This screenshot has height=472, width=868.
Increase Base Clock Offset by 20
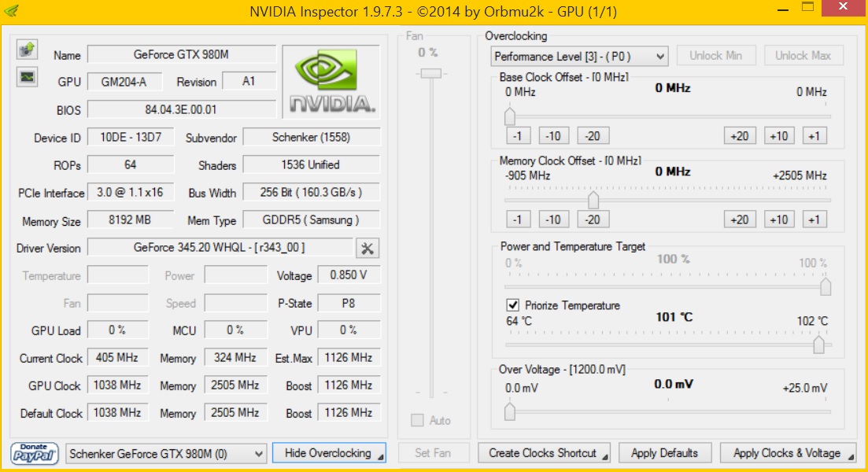(741, 136)
